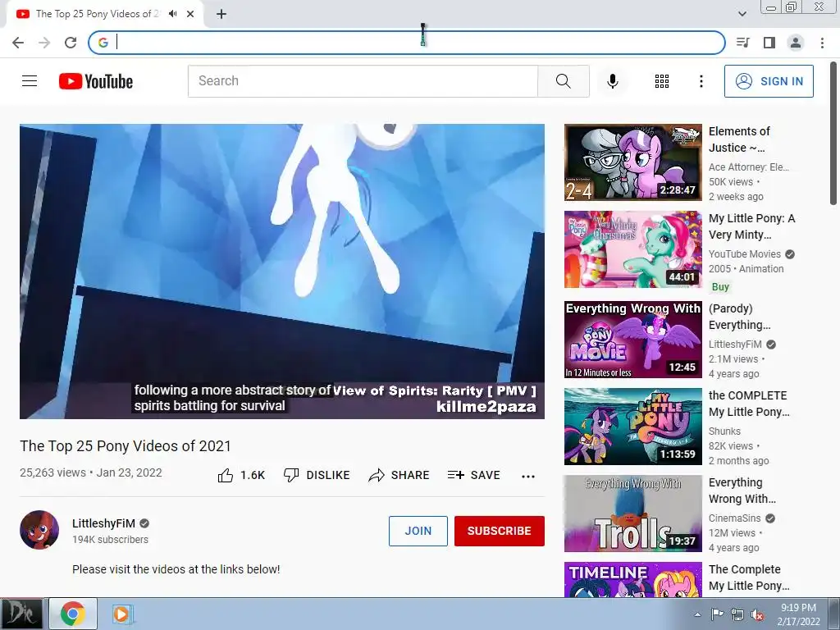Open the media control icon in Chrome toolbar
Screen dimensions: 840x630
pyautogui.click(x=743, y=43)
